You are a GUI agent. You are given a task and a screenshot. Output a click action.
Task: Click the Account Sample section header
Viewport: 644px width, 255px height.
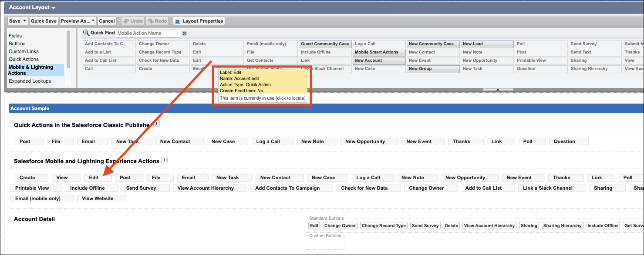pos(326,108)
